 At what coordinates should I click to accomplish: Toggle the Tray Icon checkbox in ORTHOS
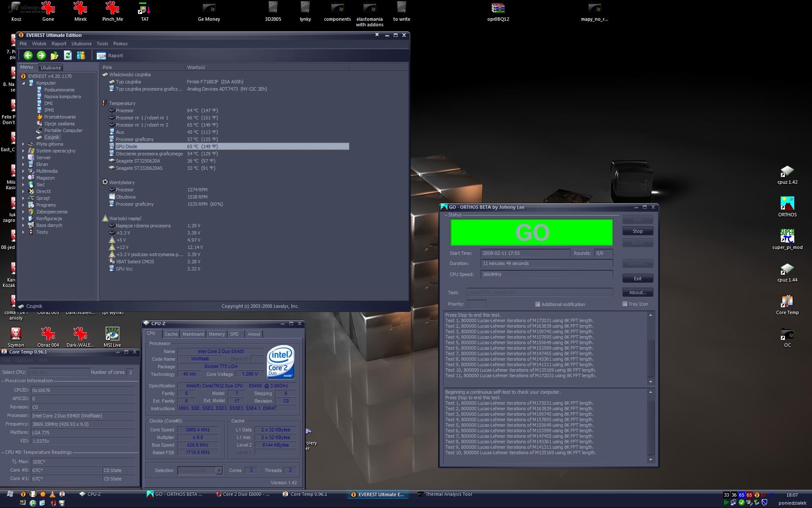click(625, 304)
